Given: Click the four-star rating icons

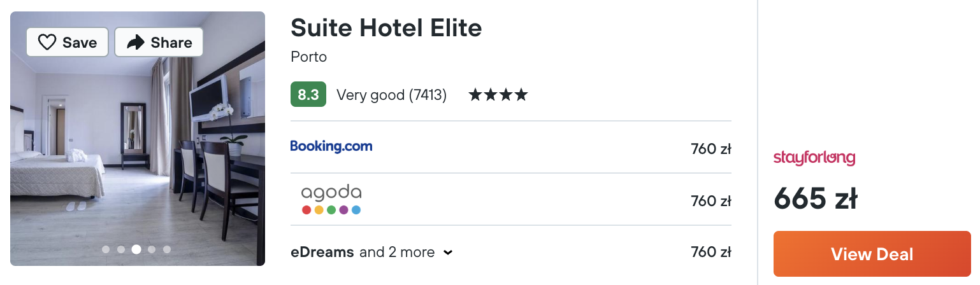Looking at the screenshot, I should pos(498,95).
